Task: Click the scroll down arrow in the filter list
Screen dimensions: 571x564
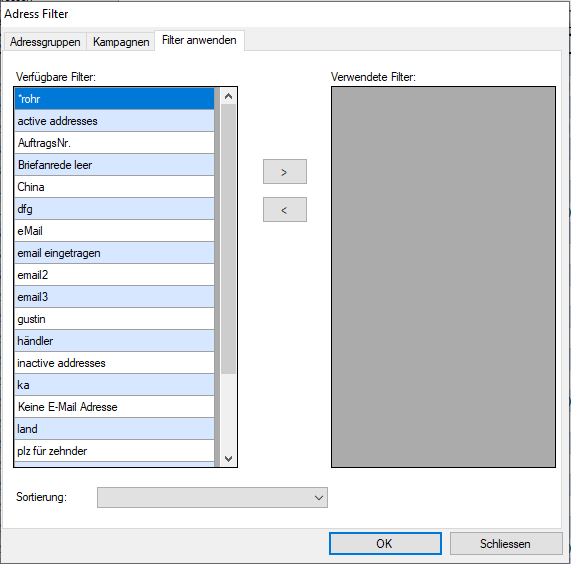Action: click(x=228, y=458)
